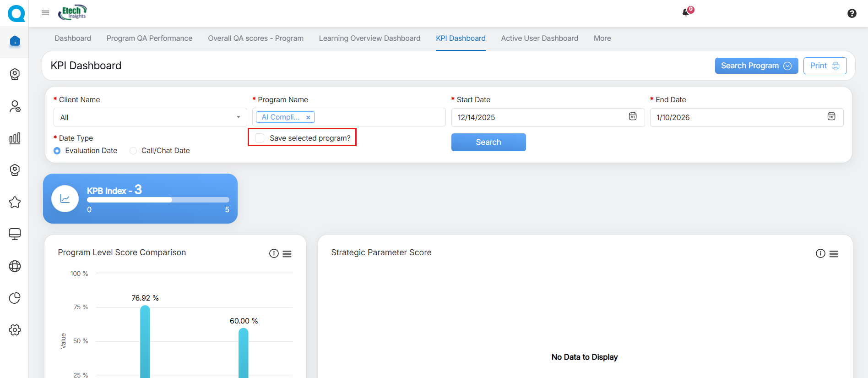Viewport: 868px width, 378px height.
Task: Open the Start Date calendar picker
Action: (632, 116)
